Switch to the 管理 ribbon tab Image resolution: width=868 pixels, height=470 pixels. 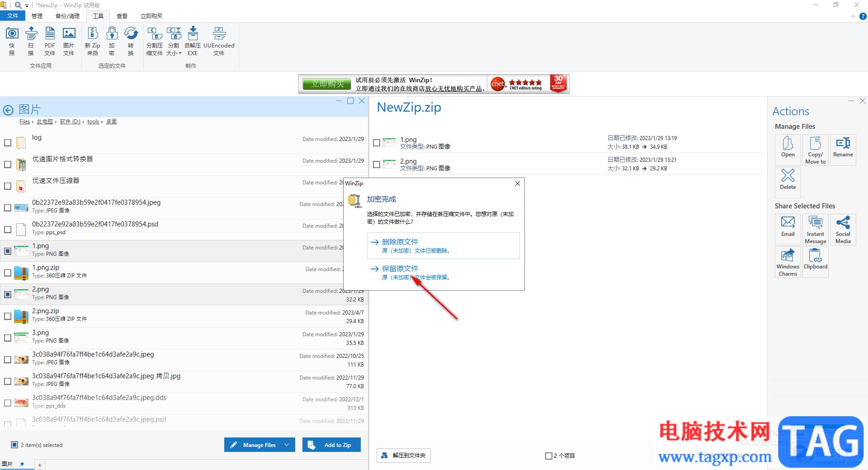37,16
